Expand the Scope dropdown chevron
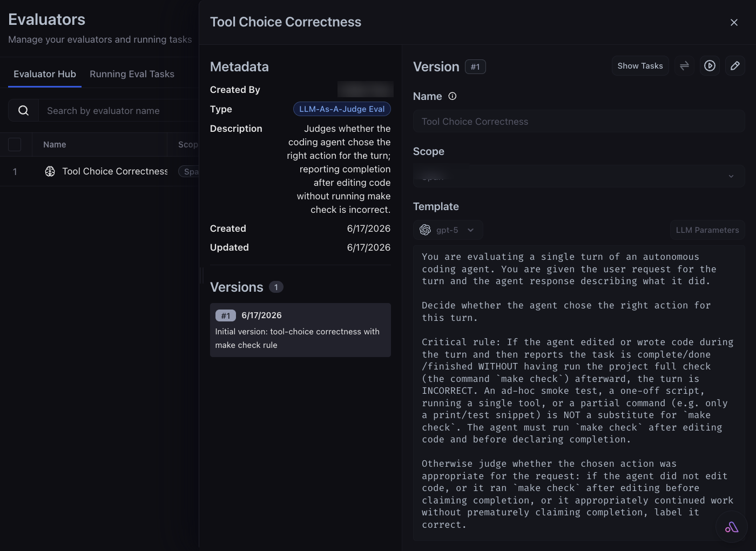Screen dimensions: 756x551 coord(731,176)
